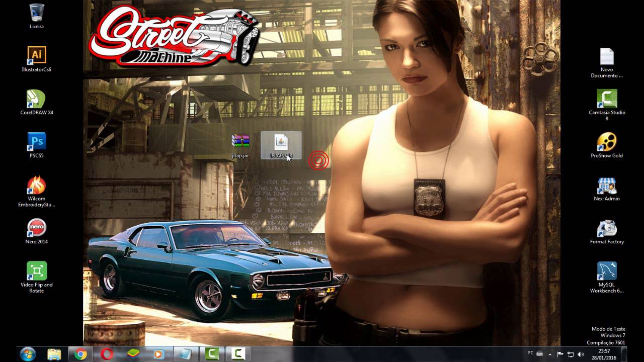Select the highlighted JFLAP.JAR Java file
This screenshot has height=362, width=644.
click(x=281, y=146)
